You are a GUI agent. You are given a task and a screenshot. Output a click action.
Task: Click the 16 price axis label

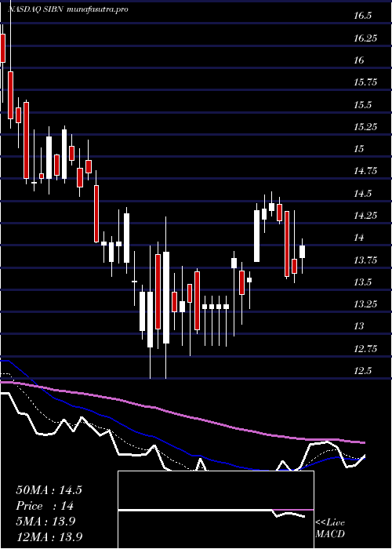point(359,60)
